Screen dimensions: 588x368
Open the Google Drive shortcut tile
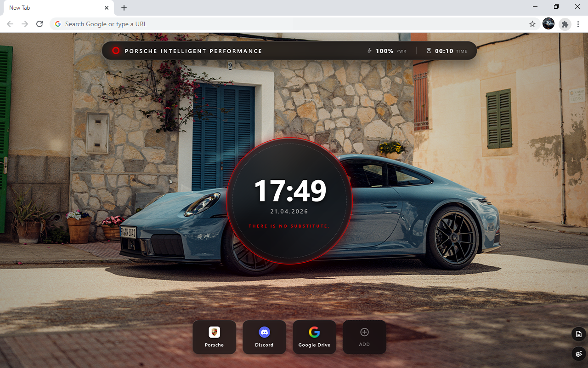point(314,337)
